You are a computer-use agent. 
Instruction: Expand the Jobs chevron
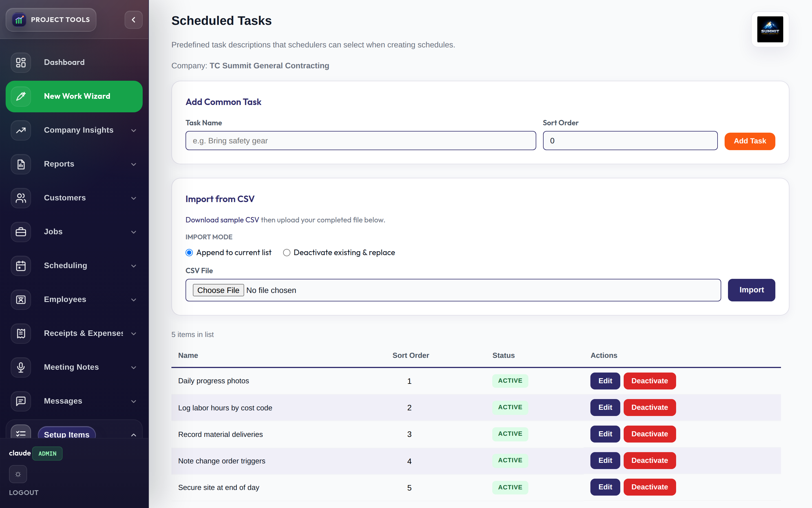(x=134, y=232)
